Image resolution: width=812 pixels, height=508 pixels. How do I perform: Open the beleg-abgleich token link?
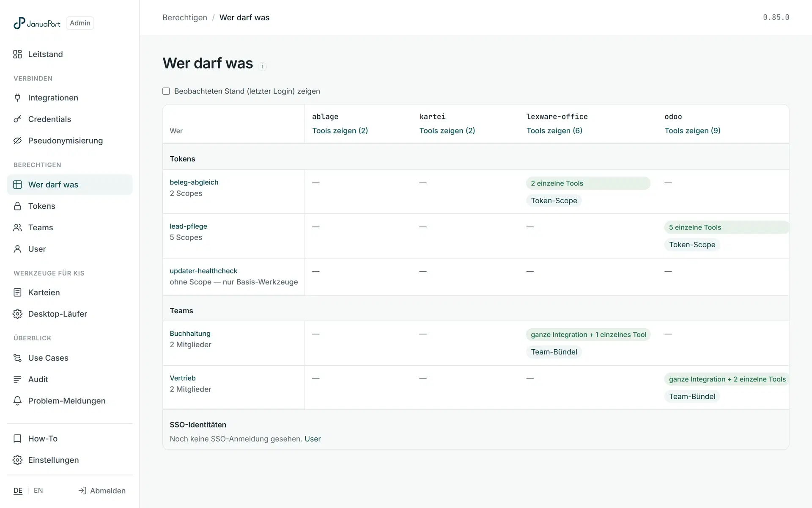pos(194,182)
